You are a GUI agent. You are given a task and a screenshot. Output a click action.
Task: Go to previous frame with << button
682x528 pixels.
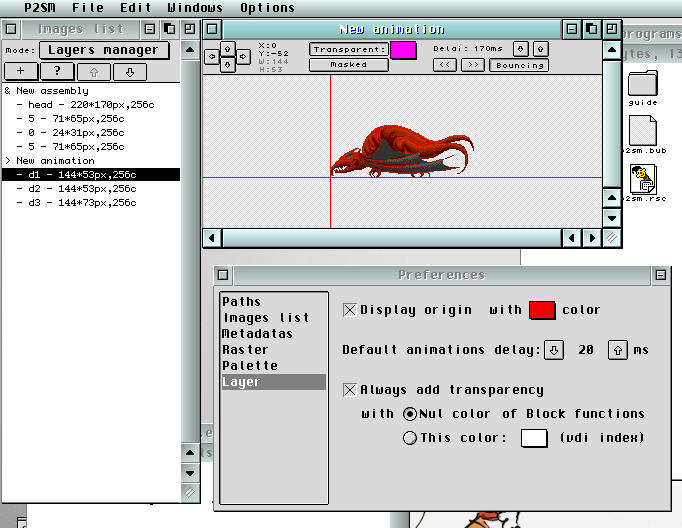445,65
